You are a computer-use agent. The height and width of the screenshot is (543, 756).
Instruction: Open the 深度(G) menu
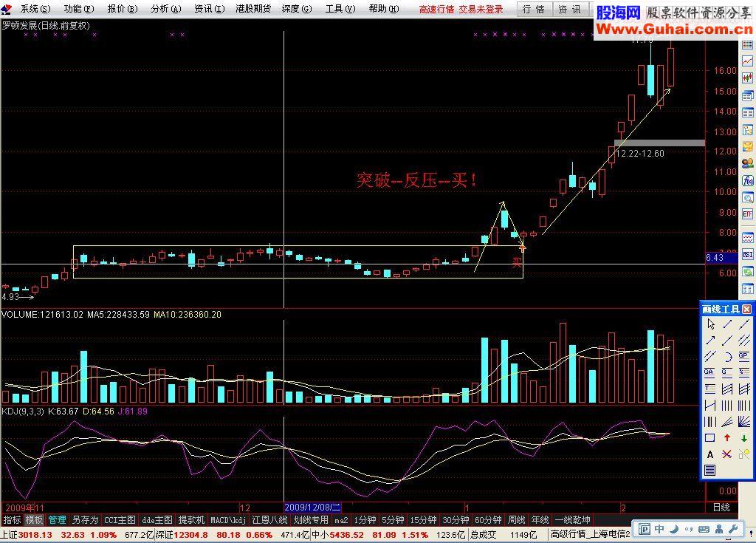tap(297, 9)
